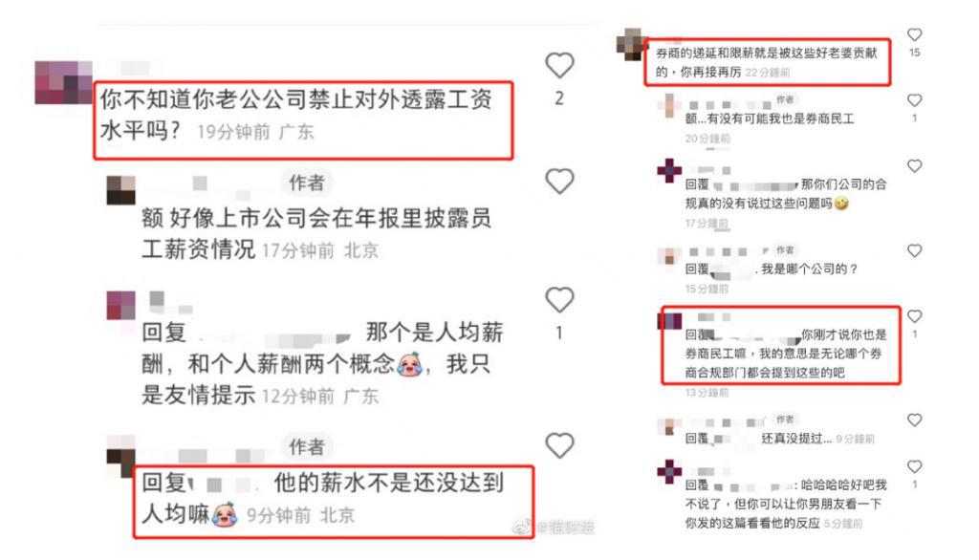The width and height of the screenshot is (979, 560).
Task: Tap heart on the 人均薪酬 友情提示 reply
Action: tap(559, 300)
